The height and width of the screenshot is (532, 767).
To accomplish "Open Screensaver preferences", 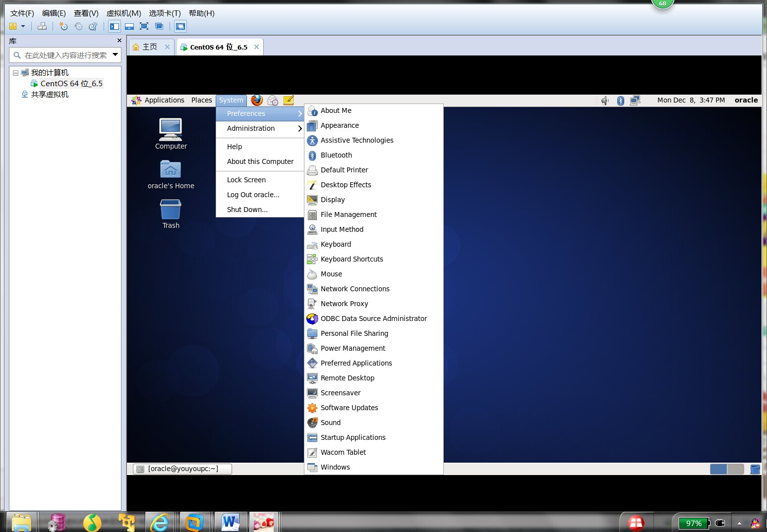I will [x=373, y=393].
